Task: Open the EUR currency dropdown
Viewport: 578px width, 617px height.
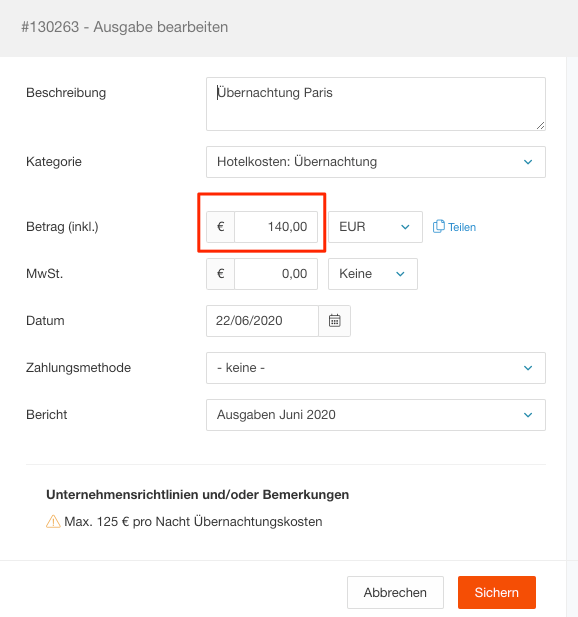Action: pos(375,227)
